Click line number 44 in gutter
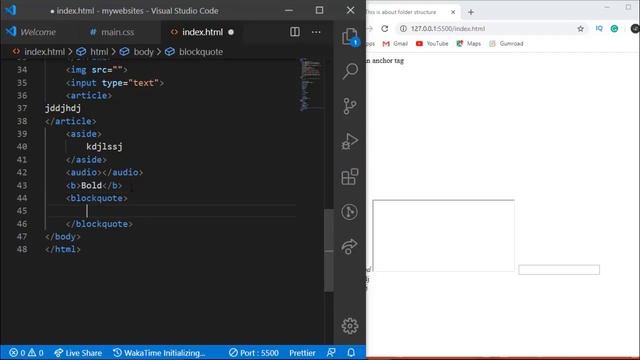640x360 pixels. tap(22, 198)
